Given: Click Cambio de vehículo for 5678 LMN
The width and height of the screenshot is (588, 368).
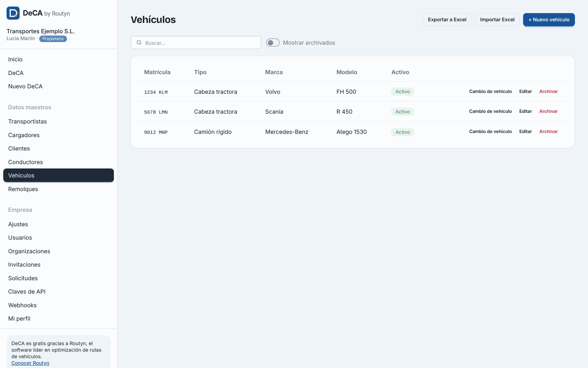Looking at the screenshot, I should pos(490,111).
